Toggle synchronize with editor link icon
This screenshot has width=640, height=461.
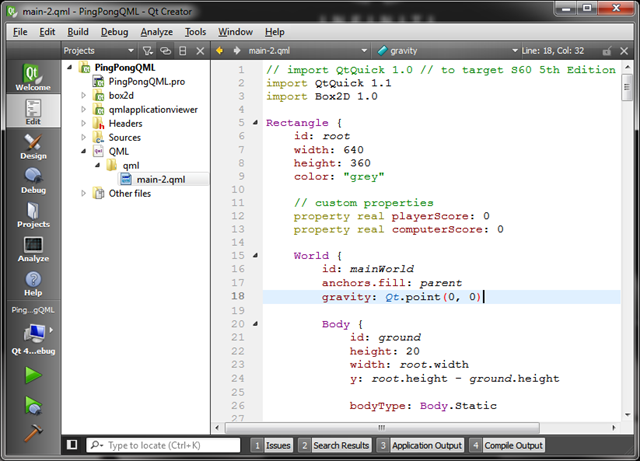pyautogui.click(x=165, y=51)
